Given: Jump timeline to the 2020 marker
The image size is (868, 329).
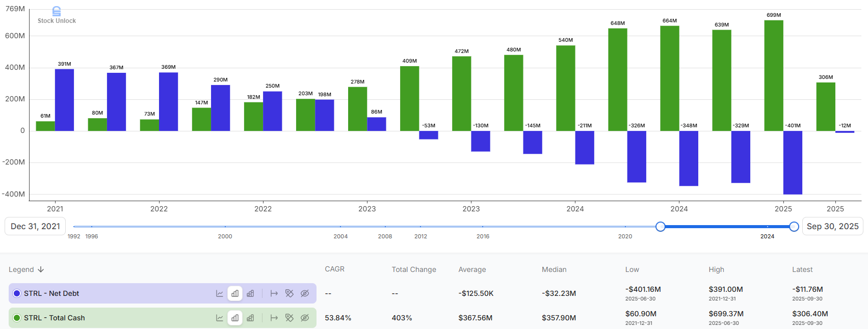Looking at the screenshot, I should click(x=625, y=236).
